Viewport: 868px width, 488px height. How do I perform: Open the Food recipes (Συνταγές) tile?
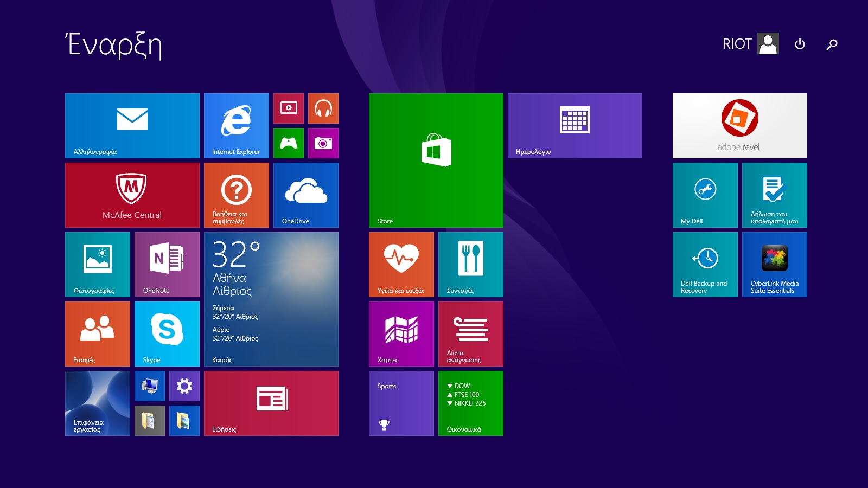click(x=471, y=265)
